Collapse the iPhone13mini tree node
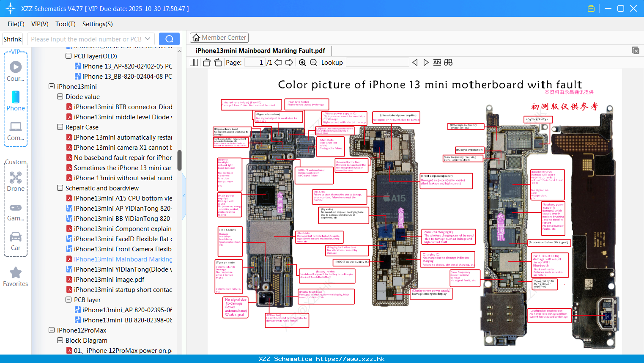 pyautogui.click(x=52, y=86)
